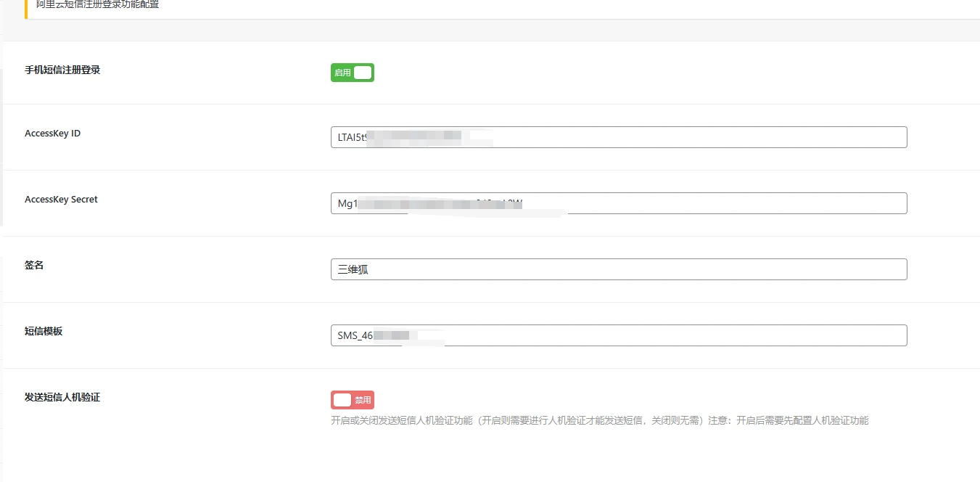The width and height of the screenshot is (980, 482).
Task: Click the 签名 label
Action: [34, 266]
